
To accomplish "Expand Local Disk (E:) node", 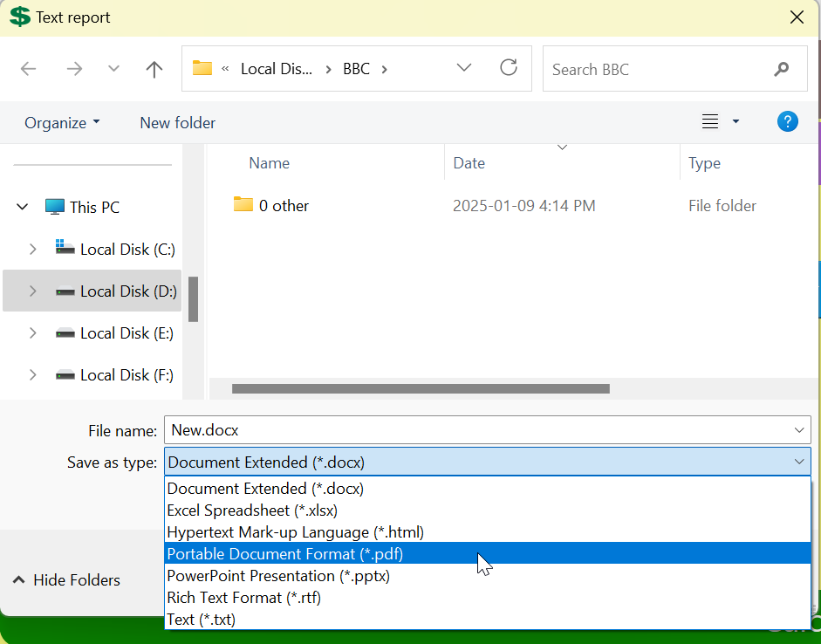I will [32, 333].
